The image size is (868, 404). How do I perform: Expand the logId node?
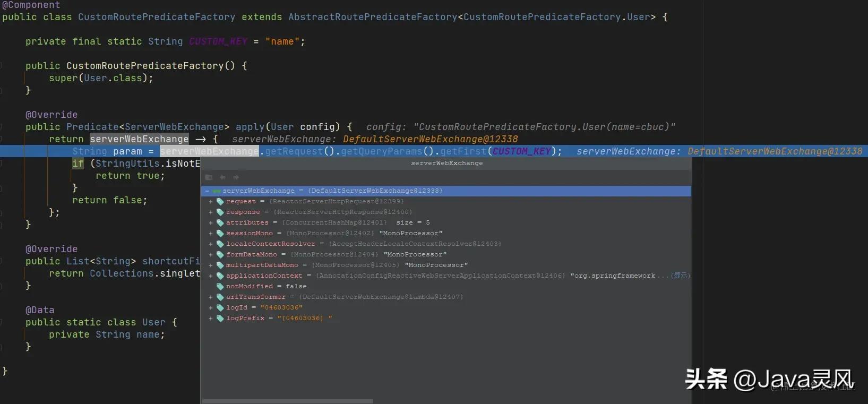211,308
